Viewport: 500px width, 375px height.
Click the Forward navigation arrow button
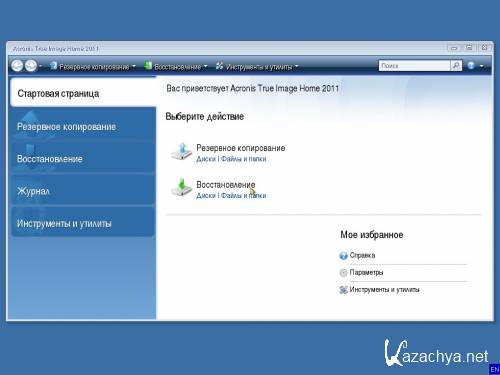pyautogui.click(x=31, y=66)
